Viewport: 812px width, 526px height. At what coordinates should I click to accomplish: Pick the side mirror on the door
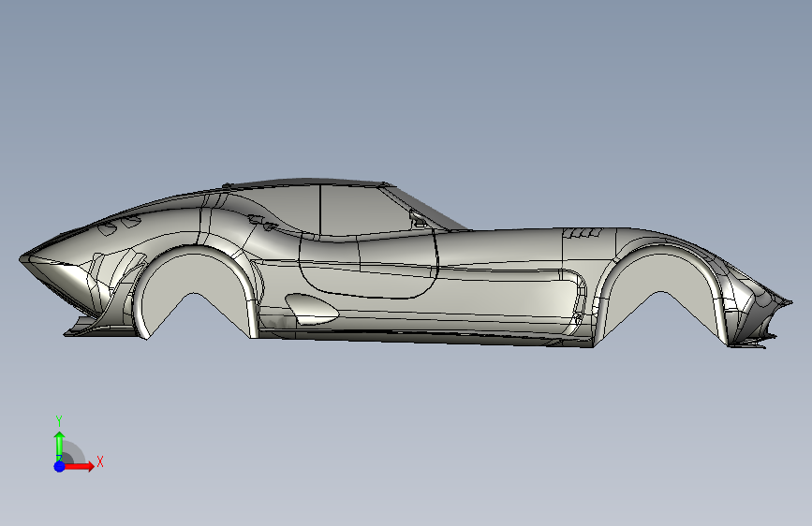418,217
